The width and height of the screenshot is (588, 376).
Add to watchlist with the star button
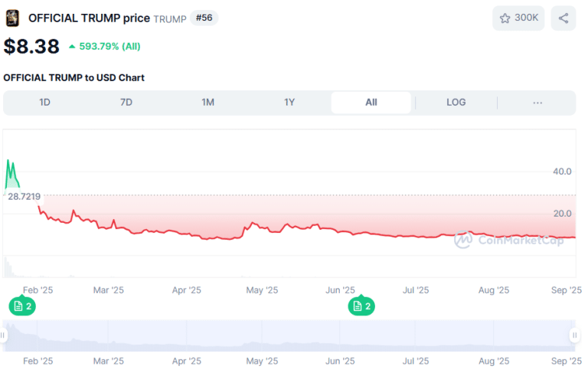click(518, 18)
